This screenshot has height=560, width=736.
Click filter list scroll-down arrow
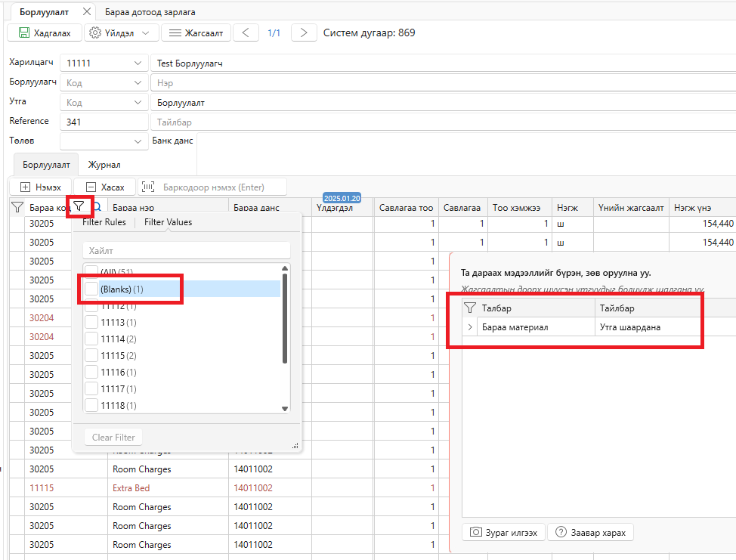coord(284,409)
